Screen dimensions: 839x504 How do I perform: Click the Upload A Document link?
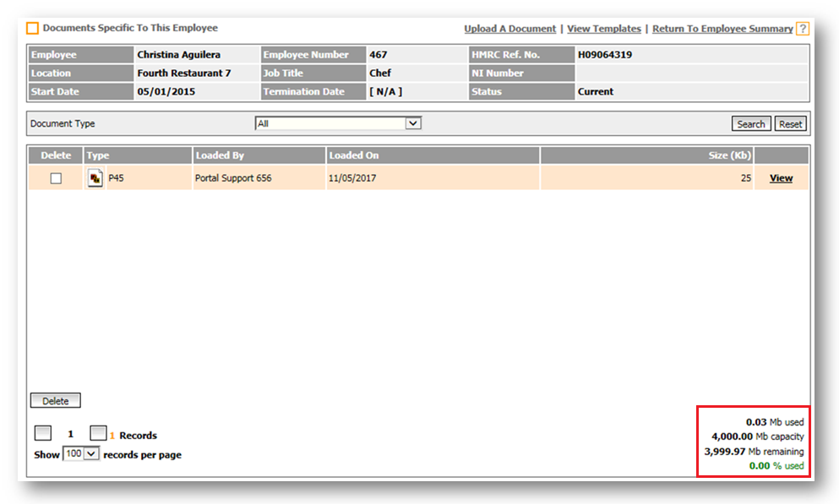click(x=510, y=29)
